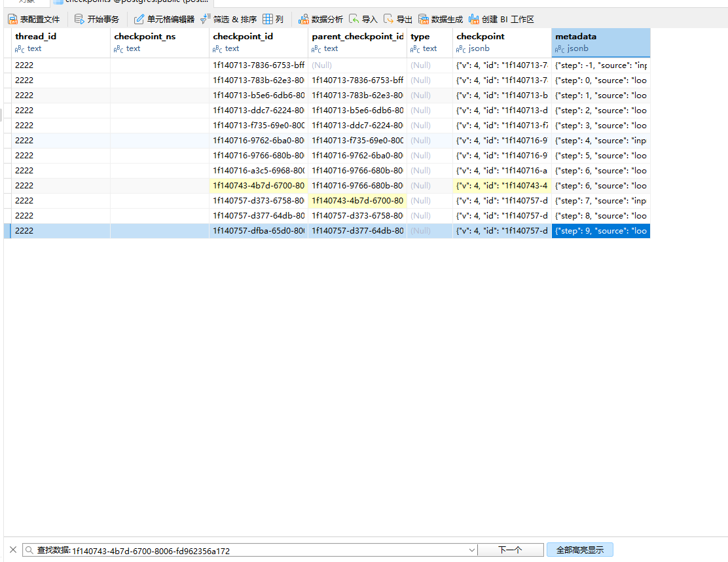Click the export (导出) button
The image size is (728, 562).
click(398, 19)
